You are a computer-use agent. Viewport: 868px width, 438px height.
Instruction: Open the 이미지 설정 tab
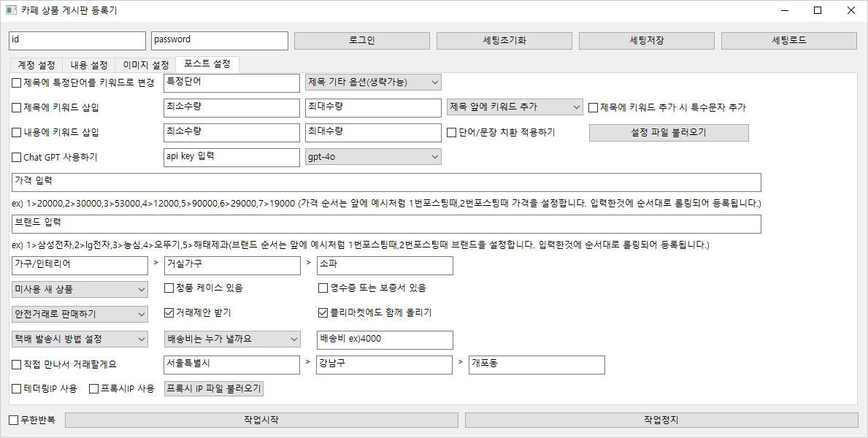tap(145, 65)
